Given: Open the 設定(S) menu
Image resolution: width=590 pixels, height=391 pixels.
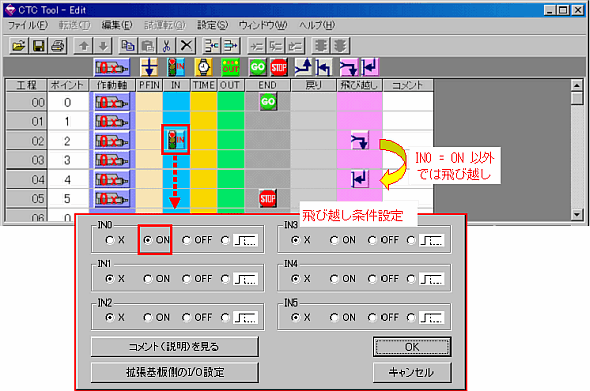Looking at the screenshot, I should pos(213,25).
